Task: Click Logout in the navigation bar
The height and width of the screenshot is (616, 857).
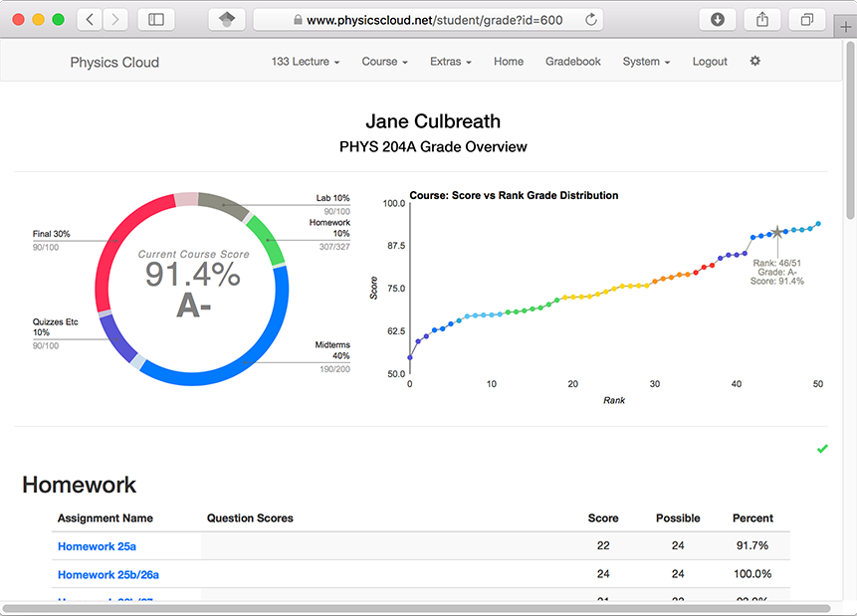Action: pyautogui.click(x=709, y=61)
